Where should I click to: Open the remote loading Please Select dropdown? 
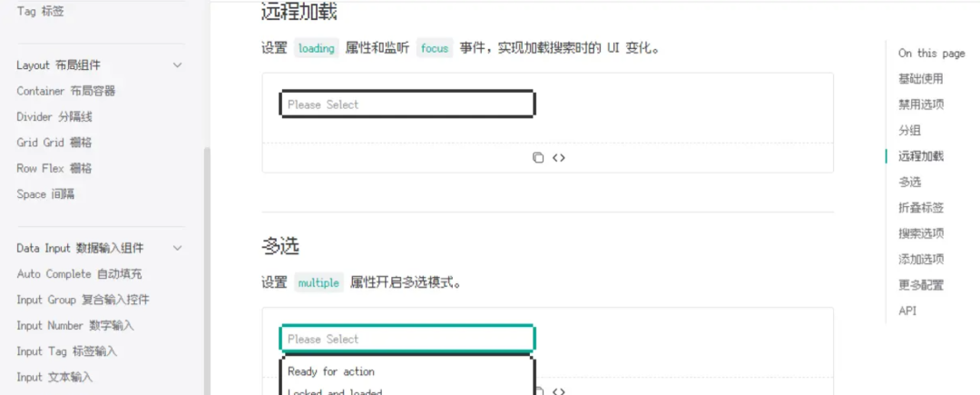(x=407, y=104)
